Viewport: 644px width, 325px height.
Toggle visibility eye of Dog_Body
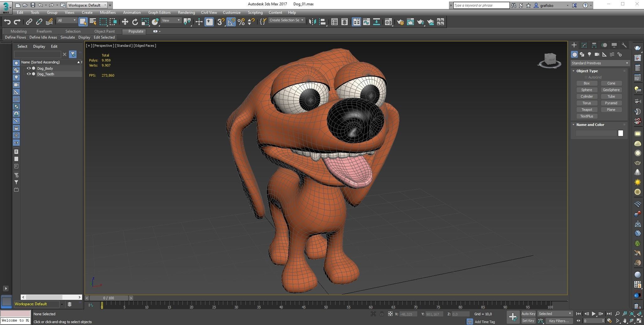point(29,68)
